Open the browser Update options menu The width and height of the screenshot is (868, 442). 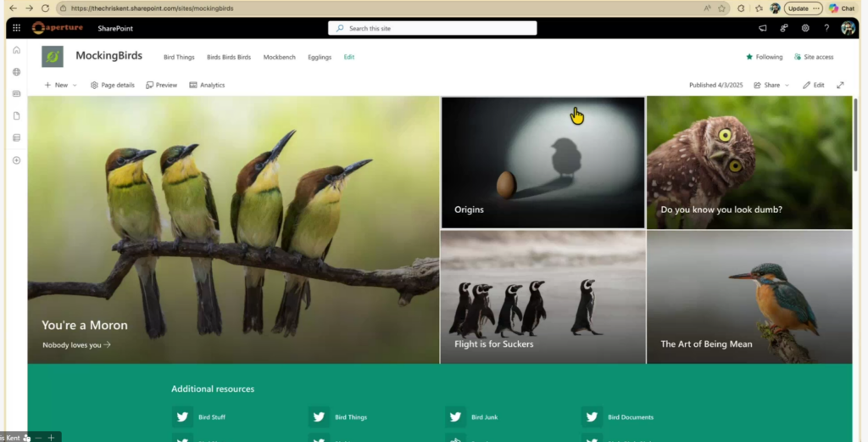click(803, 8)
